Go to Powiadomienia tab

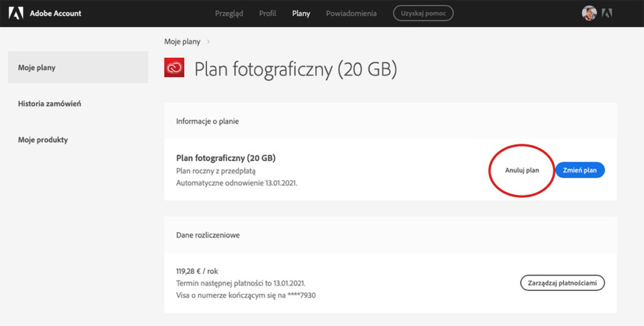pos(351,14)
